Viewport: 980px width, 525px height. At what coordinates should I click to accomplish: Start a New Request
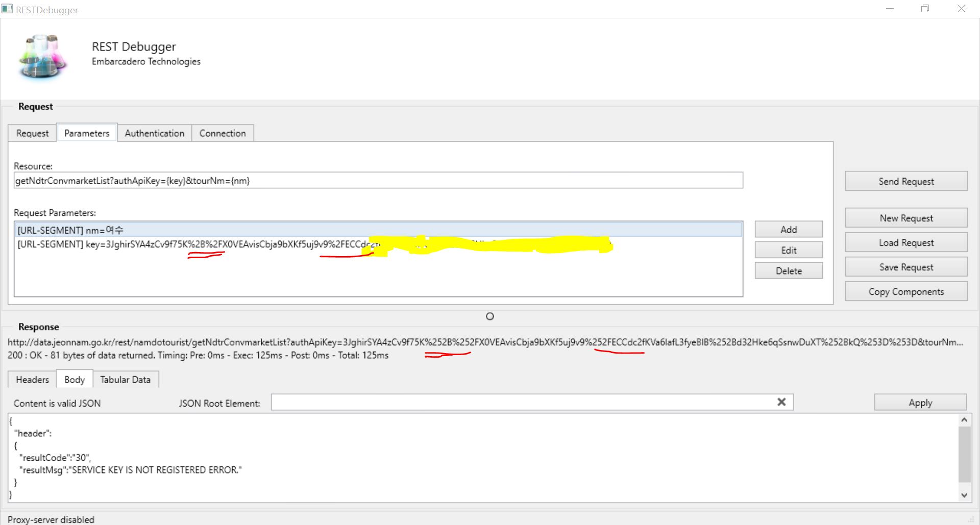pyautogui.click(x=906, y=218)
